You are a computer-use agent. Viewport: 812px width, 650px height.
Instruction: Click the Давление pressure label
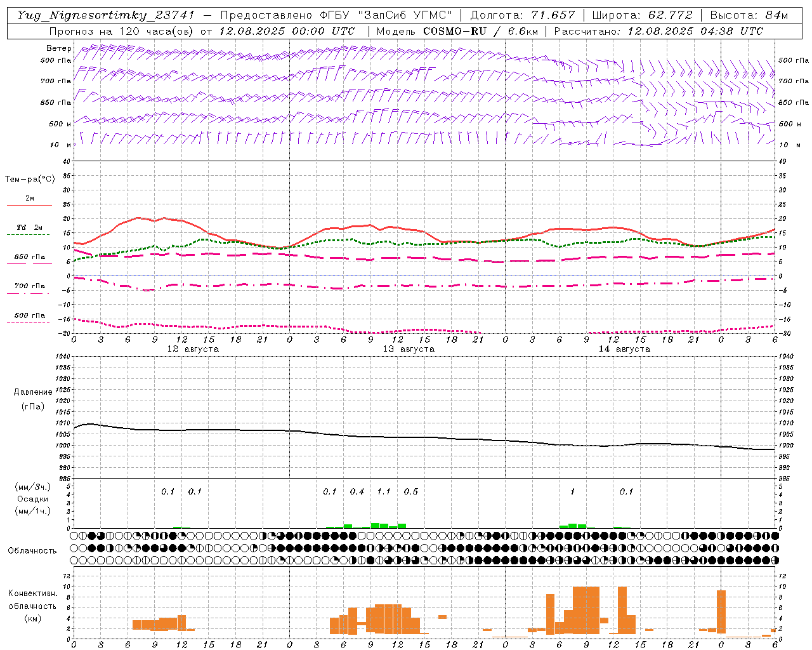coord(33,392)
